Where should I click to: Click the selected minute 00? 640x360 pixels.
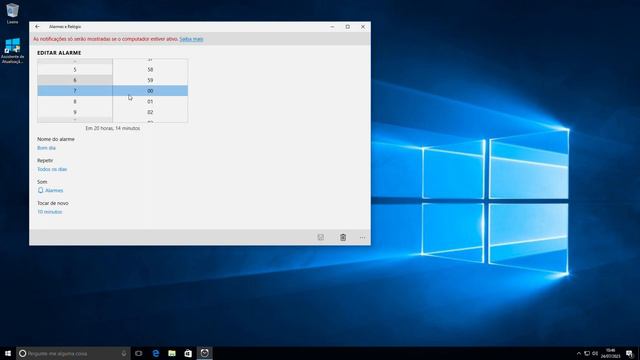(150, 91)
